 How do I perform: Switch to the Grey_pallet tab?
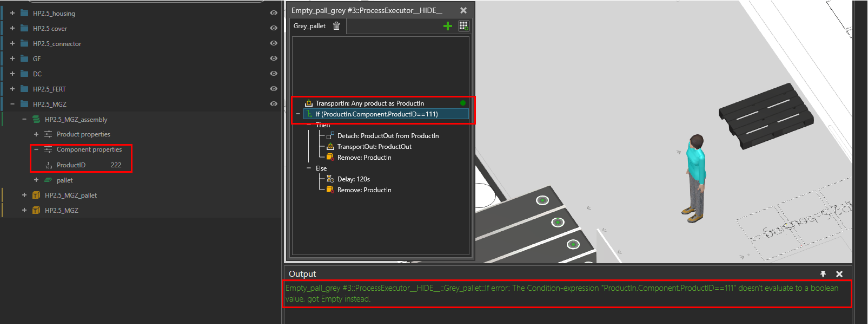tap(309, 26)
